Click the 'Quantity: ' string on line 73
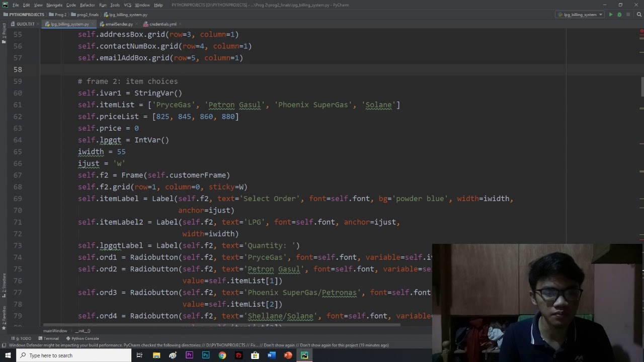The width and height of the screenshot is (644, 362). (x=271, y=245)
